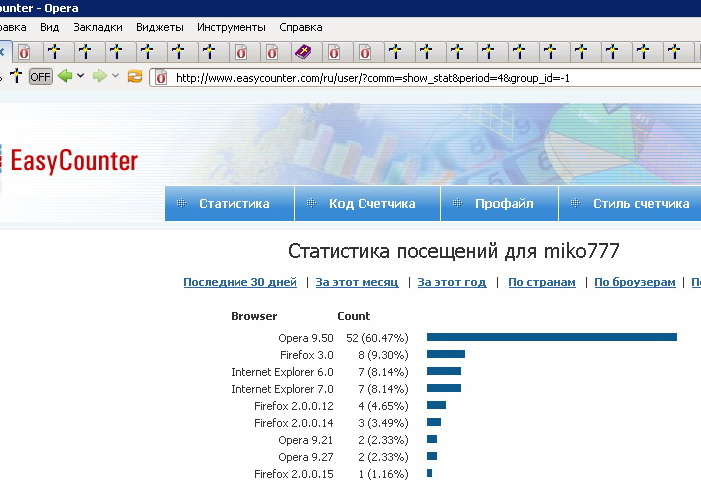Select the Стиль счетчика navigation item
701x495 pixels.
pos(640,204)
